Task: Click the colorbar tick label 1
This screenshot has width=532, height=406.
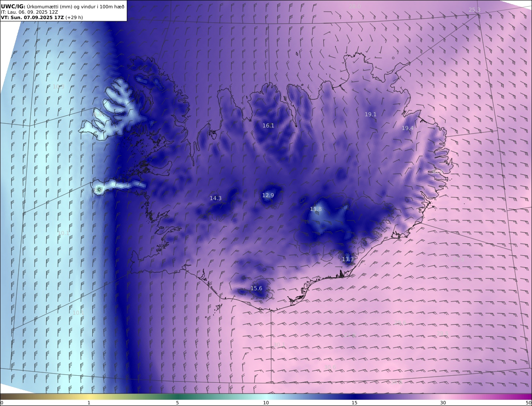Action: tap(89, 403)
